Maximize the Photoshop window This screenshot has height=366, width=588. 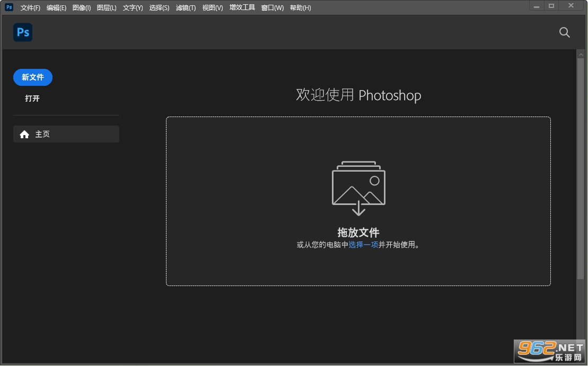(551, 6)
